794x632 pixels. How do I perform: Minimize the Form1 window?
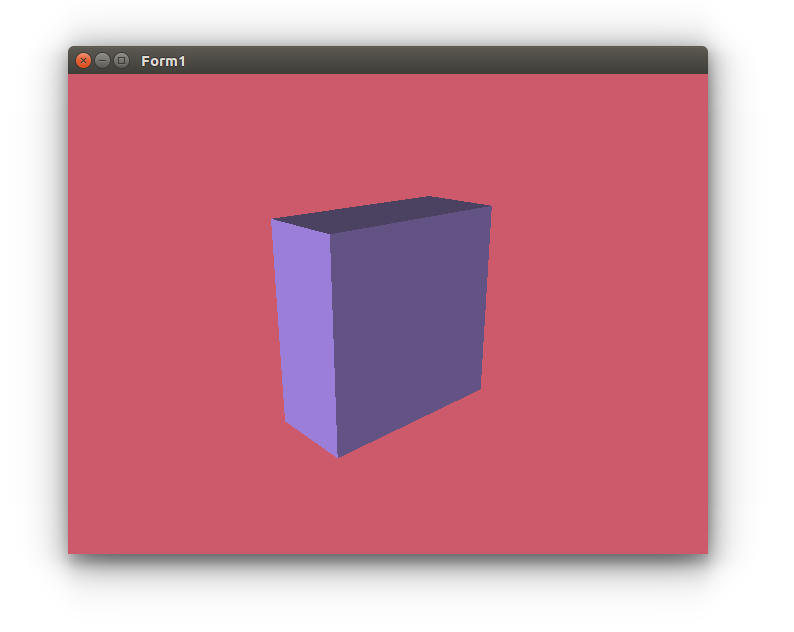102,61
